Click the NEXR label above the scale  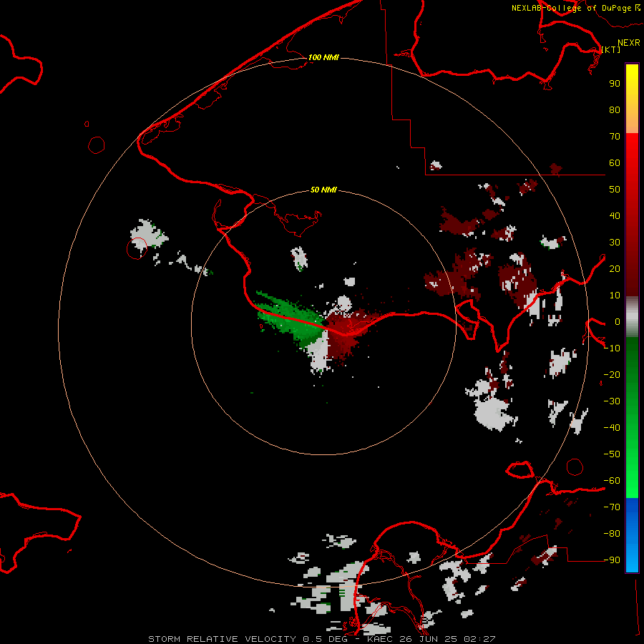(628, 43)
